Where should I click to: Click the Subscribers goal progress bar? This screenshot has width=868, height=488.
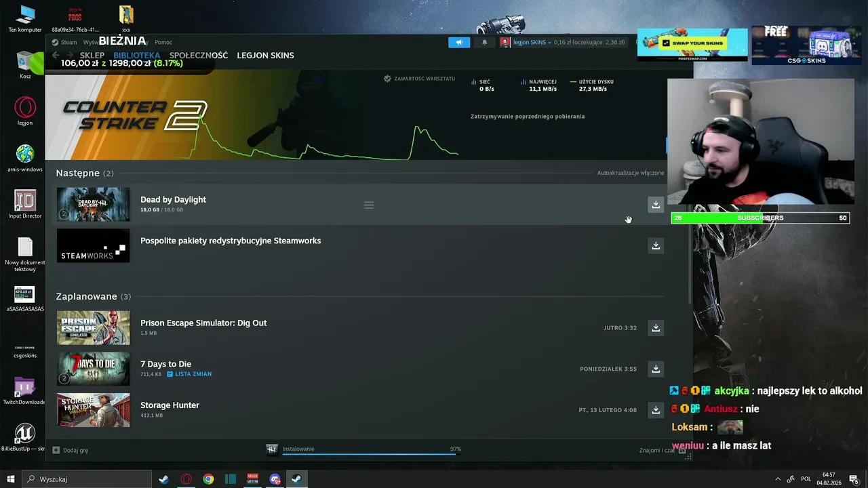coord(760,218)
